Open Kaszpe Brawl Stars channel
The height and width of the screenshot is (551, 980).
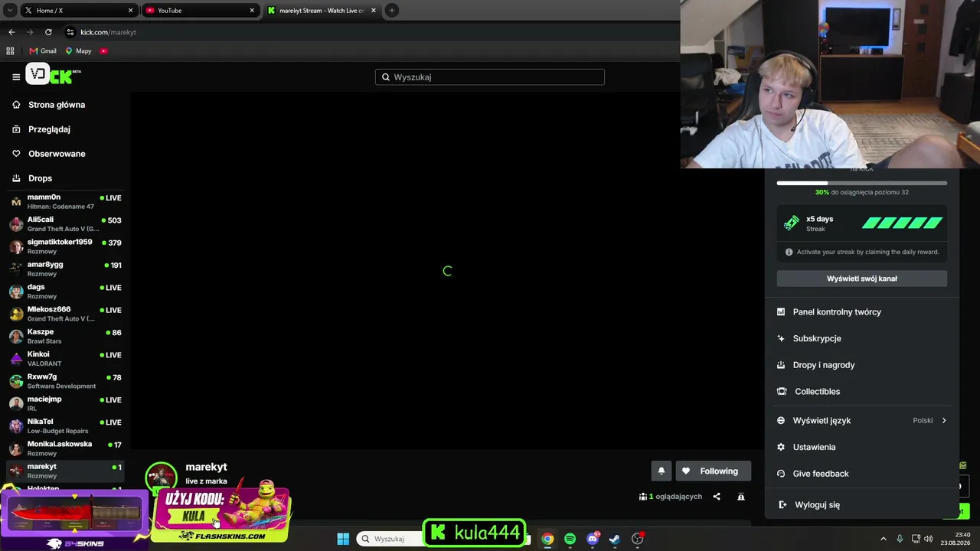pyautogui.click(x=65, y=336)
